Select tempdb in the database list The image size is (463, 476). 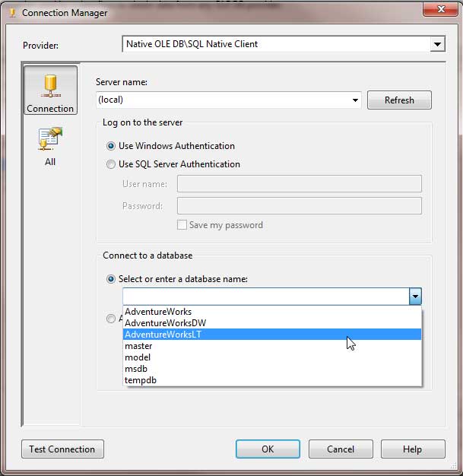click(141, 380)
